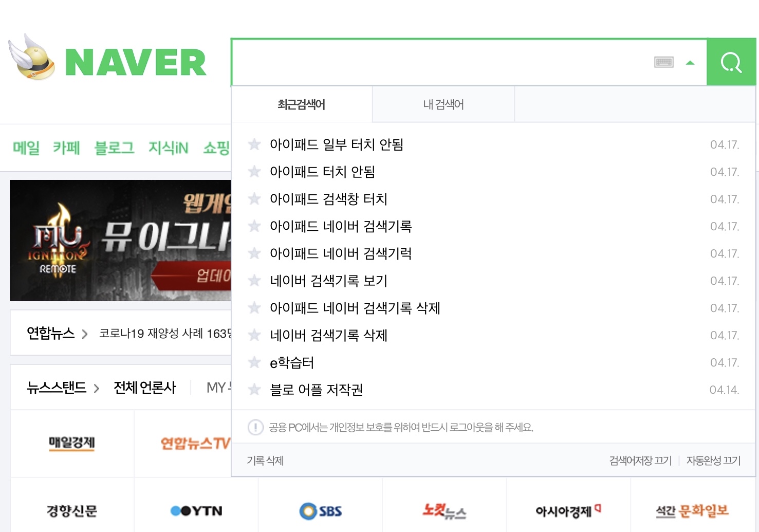
Task: Open the '메일' service link
Action: tap(26, 148)
